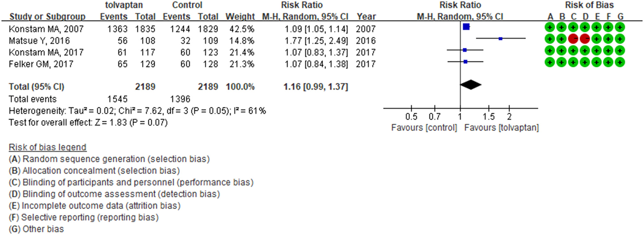Click the red column D circle for Matsue Y, 2016
The width and height of the screenshot is (644, 235).
click(585, 39)
